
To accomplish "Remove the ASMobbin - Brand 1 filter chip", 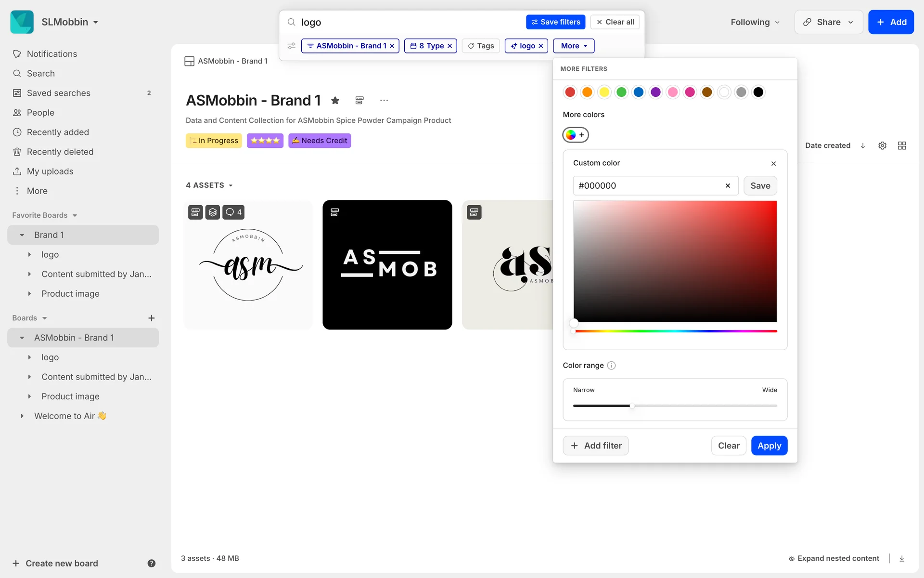I will point(392,46).
